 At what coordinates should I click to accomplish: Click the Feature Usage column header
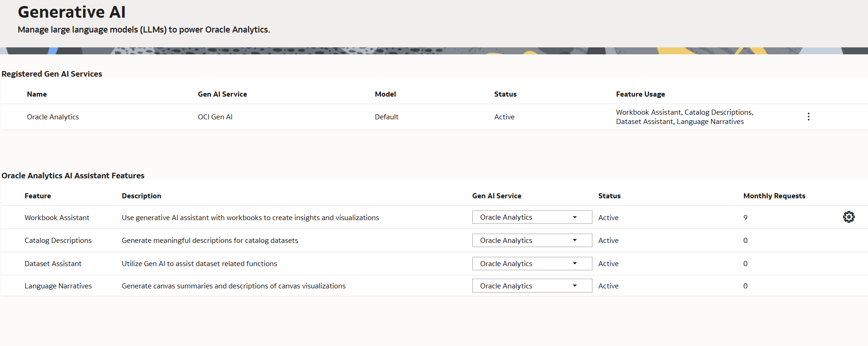[640, 94]
